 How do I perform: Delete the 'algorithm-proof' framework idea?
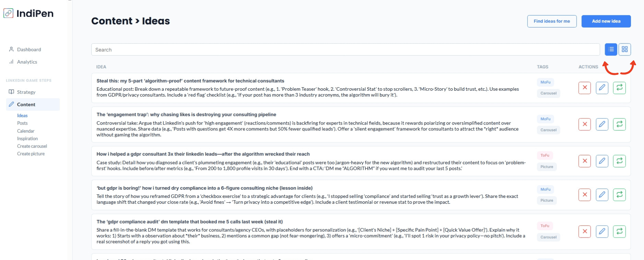[584, 88]
